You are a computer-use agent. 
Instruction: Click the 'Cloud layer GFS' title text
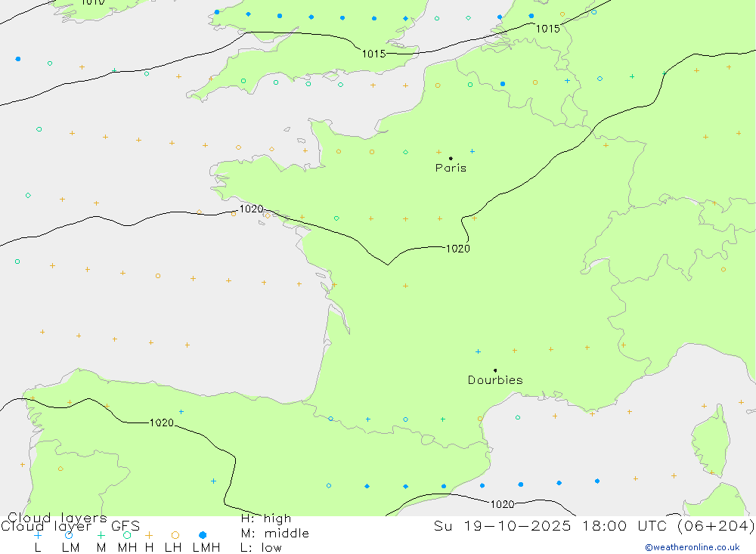70,525
